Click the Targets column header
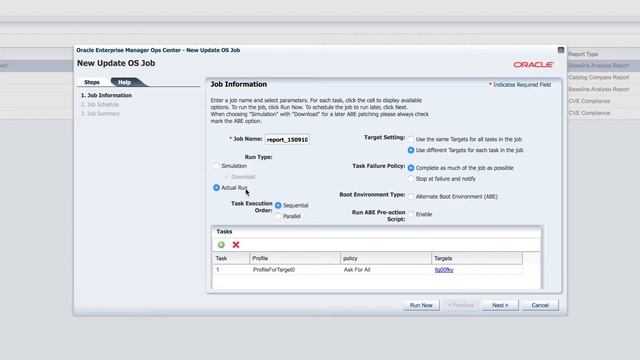Image resolution: width=640 pixels, height=360 pixels. [x=477, y=258]
